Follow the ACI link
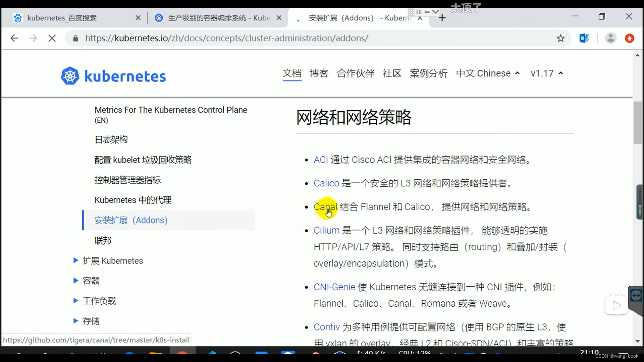The image size is (644, 362). (320, 160)
